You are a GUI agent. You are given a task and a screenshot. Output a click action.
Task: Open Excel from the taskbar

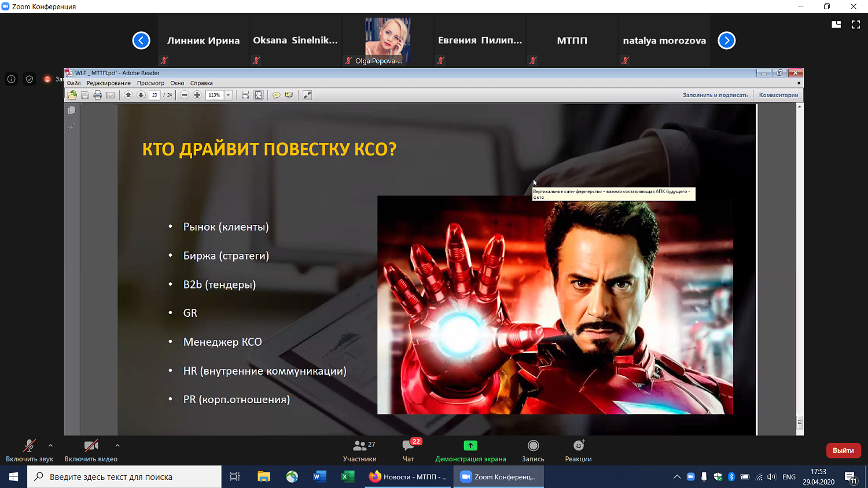348,477
